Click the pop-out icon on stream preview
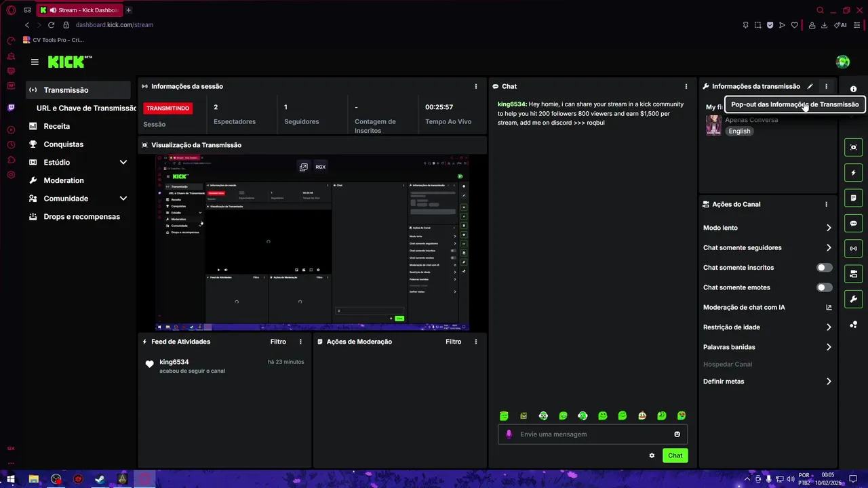The width and height of the screenshot is (868, 488). tap(304, 167)
